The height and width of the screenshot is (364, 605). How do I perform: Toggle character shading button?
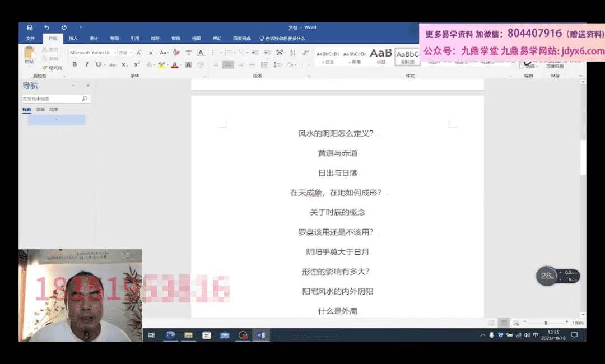click(189, 65)
